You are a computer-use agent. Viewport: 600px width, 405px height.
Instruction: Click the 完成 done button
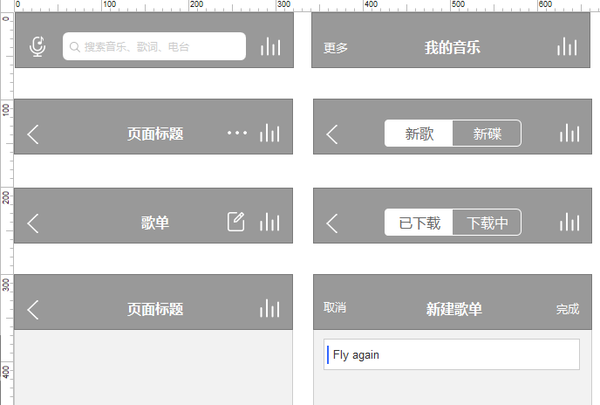coord(567,309)
